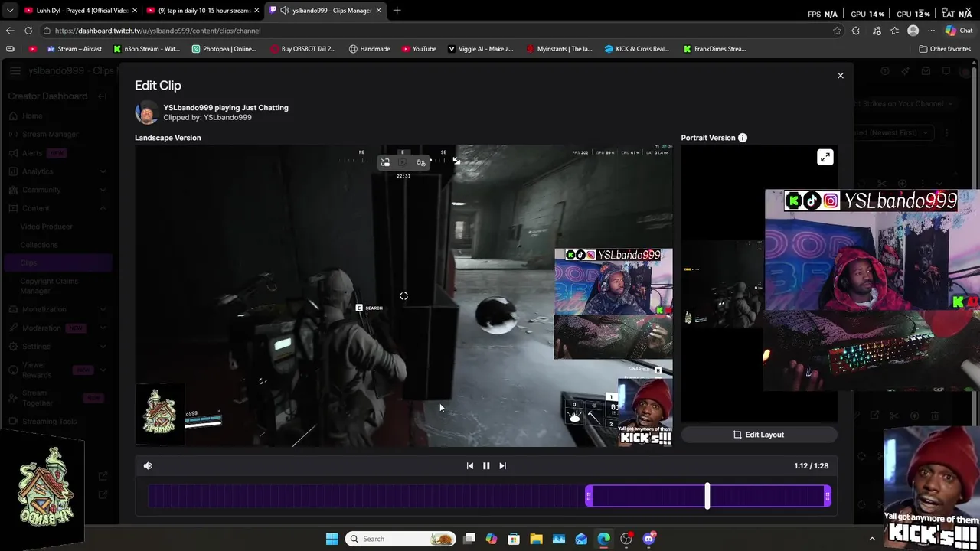Mute the Clips Manager tab audio icon
The height and width of the screenshot is (551, 980).
point(285,11)
